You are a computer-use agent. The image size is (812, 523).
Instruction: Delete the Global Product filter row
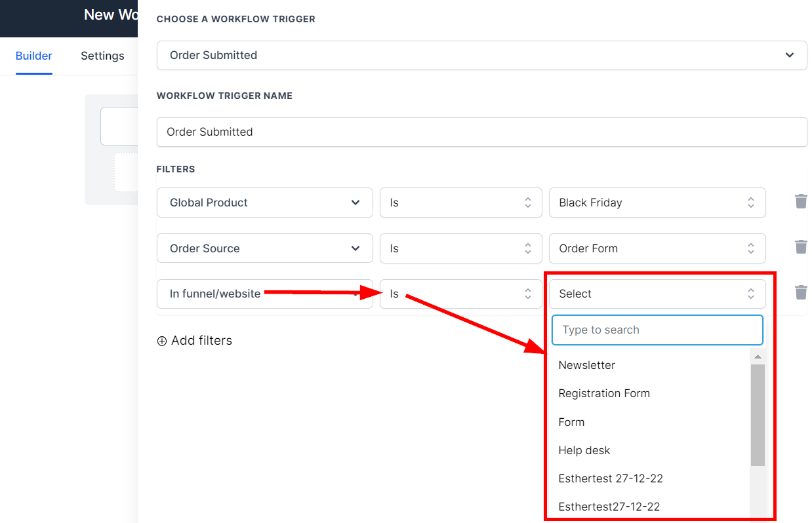click(800, 202)
